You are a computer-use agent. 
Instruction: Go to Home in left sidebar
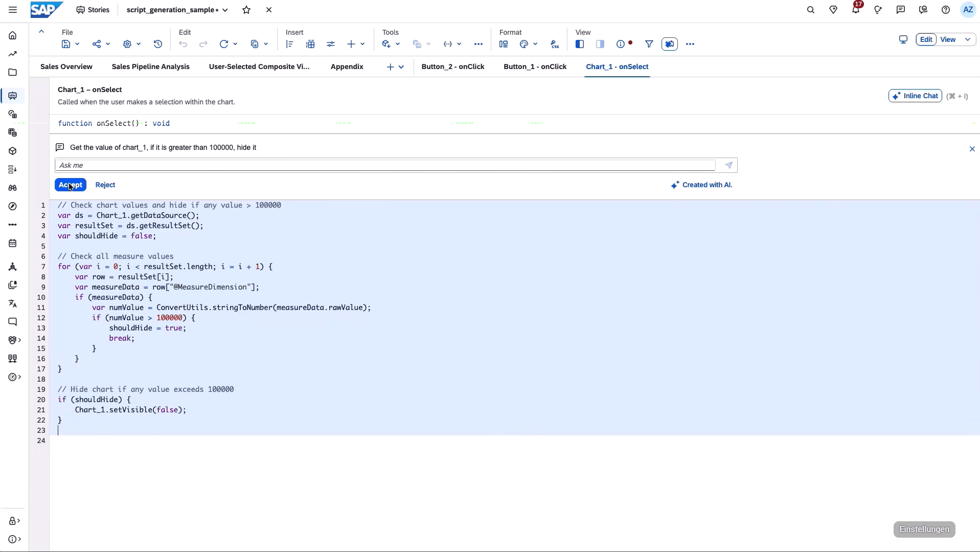13,35
